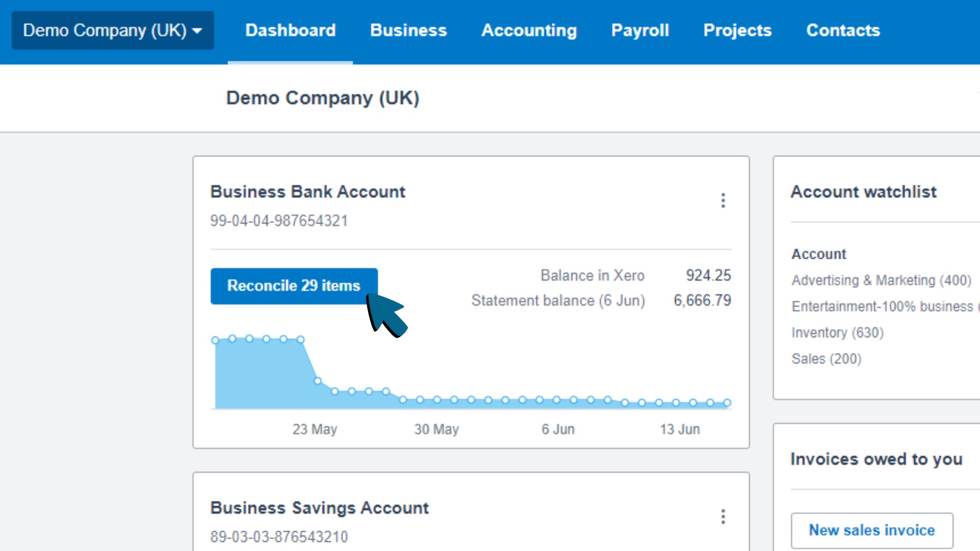Switch to the Dashboard tab
The height and width of the screenshot is (551, 980).
pos(290,31)
